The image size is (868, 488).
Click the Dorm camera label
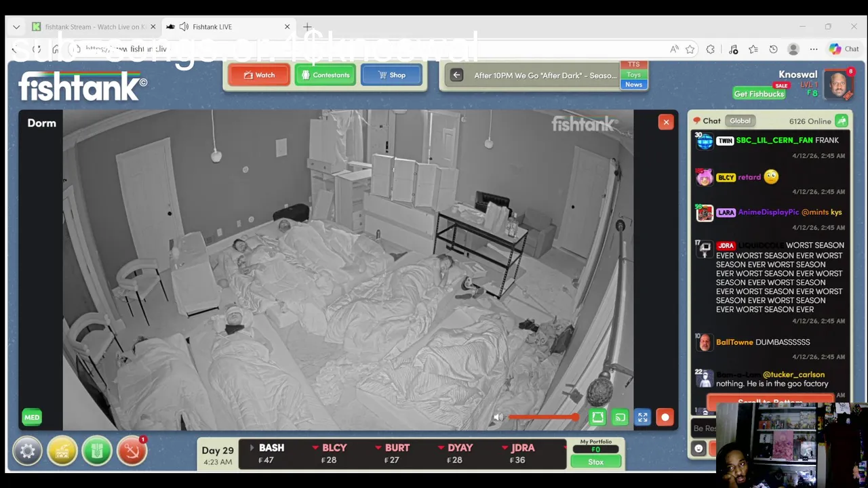click(41, 123)
